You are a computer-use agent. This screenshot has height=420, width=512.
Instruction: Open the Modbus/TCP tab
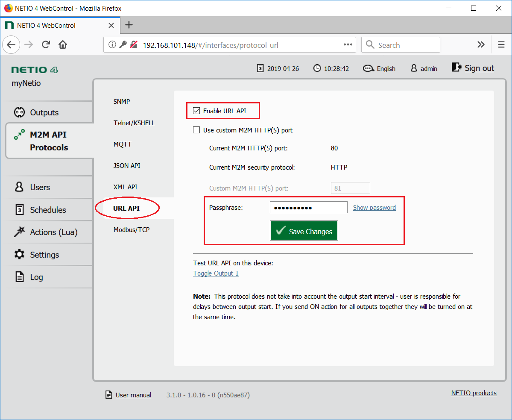132,229
